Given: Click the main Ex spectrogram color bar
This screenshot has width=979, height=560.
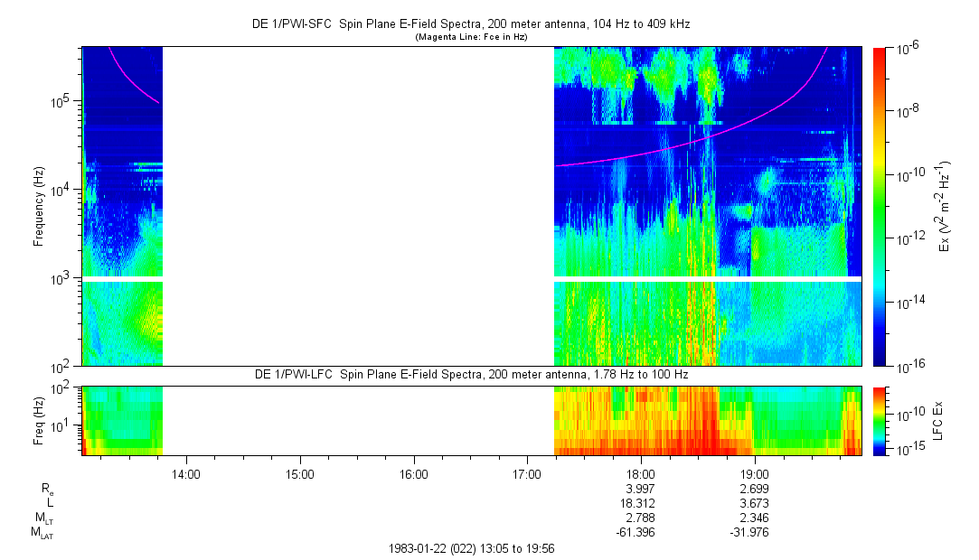Looking at the screenshot, I should point(880,206).
